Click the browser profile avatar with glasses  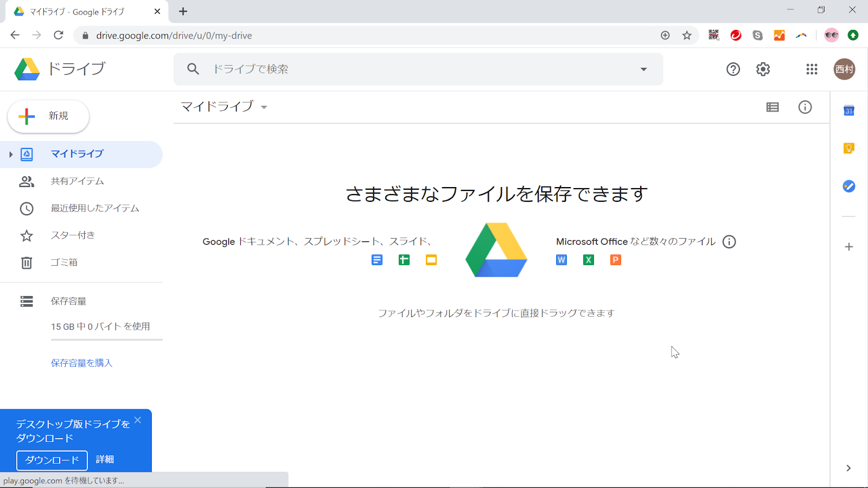pyautogui.click(x=831, y=35)
